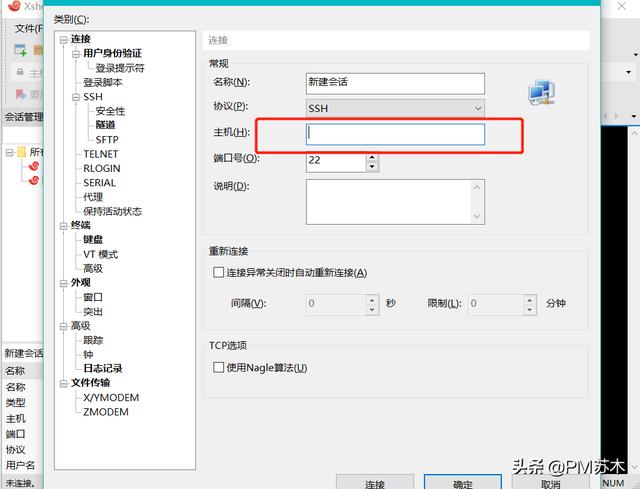Select 隧道 under SSH
The image size is (640, 489).
[105, 125]
